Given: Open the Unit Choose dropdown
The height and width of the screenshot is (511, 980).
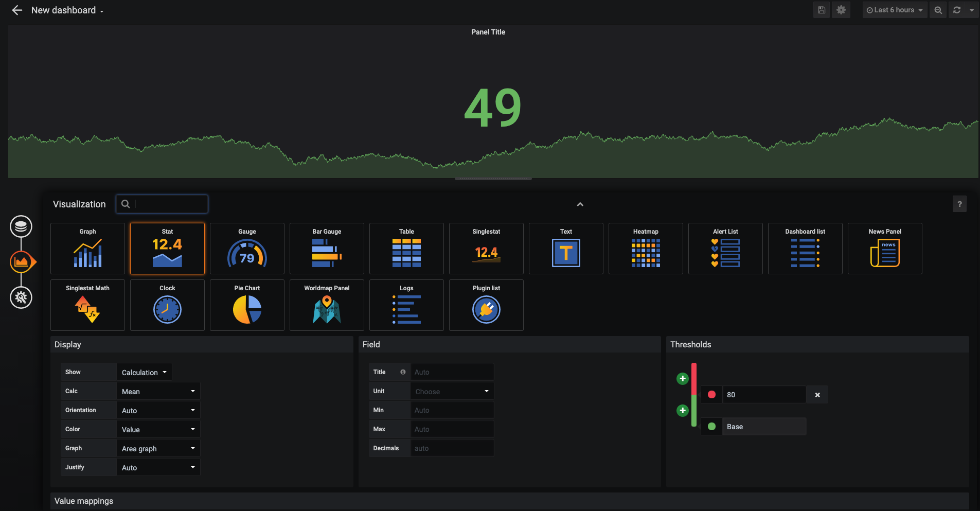Looking at the screenshot, I should [451, 391].
